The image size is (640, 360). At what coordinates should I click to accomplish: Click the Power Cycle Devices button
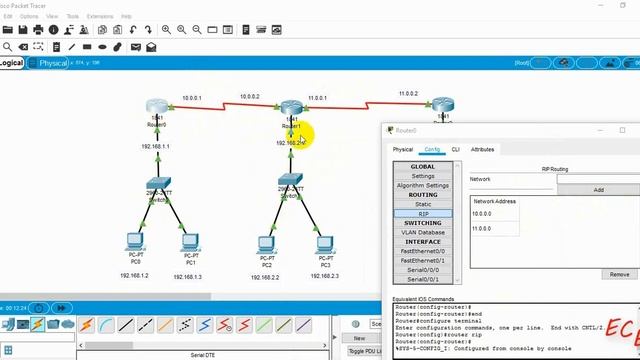point(39,308)
